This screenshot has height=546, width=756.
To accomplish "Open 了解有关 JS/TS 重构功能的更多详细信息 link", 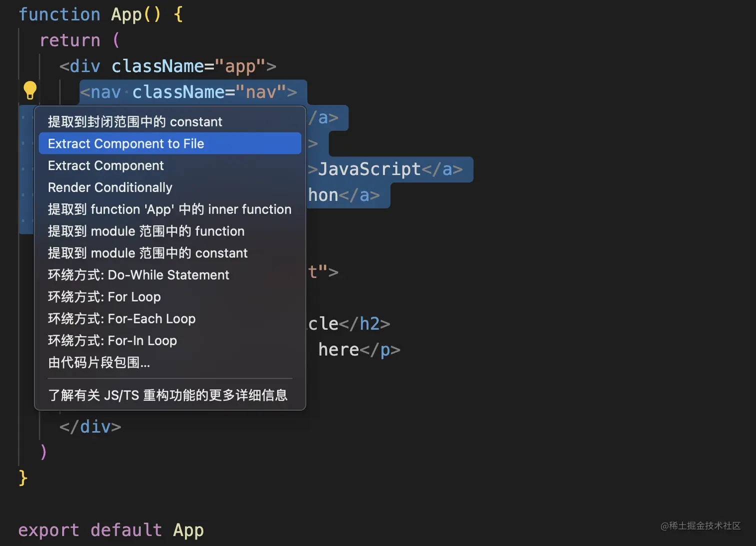I will pyautogui.click(x=170, y=395).
